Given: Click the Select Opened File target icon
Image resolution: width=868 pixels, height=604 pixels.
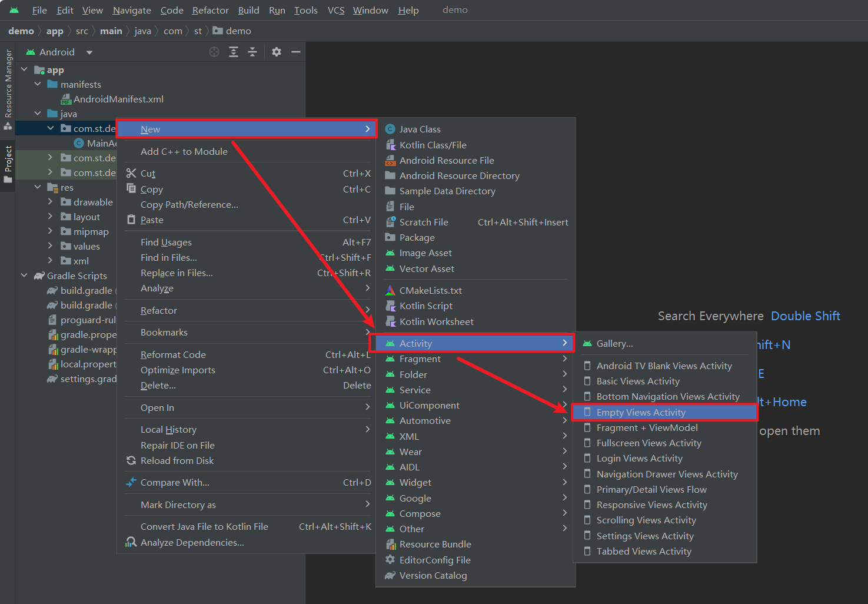Looking at the screenshot, I should (214, 52).
